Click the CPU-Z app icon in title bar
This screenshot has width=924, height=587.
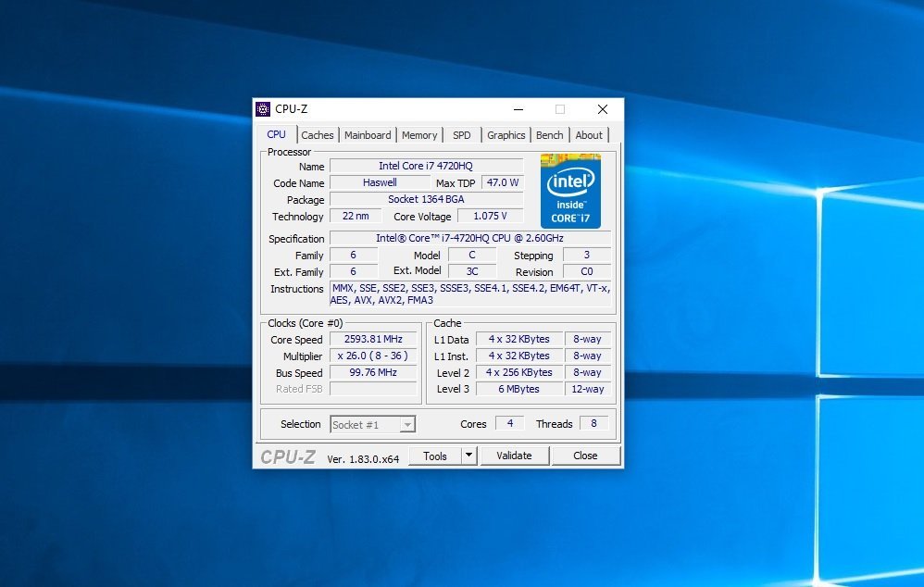[x=263, y=109]
